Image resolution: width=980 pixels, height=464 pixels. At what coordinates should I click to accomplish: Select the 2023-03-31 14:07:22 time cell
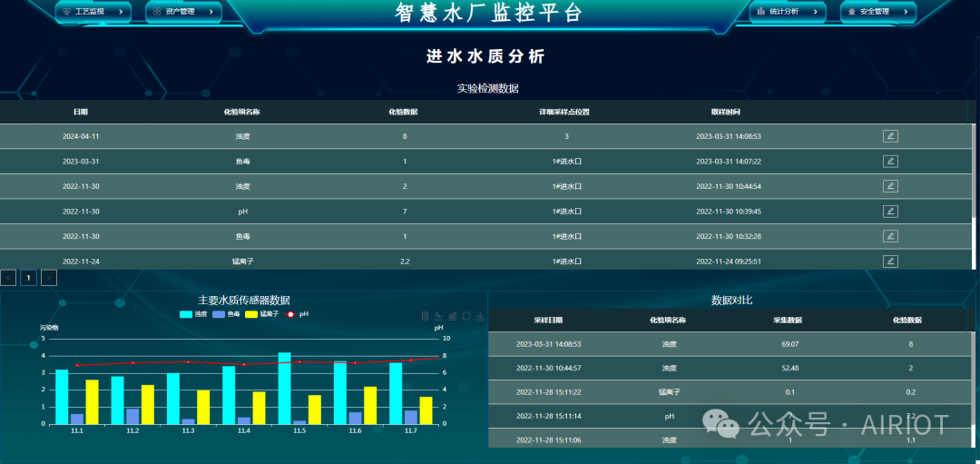click(729, 162)
